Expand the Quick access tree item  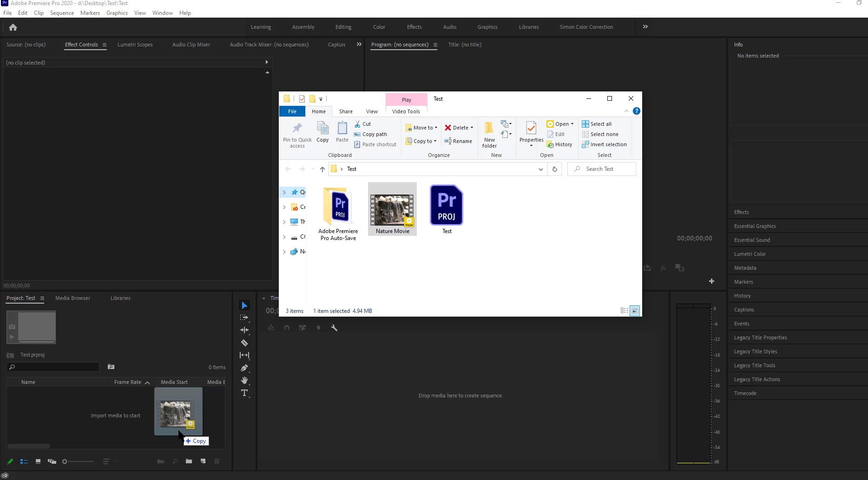[284, 192]
